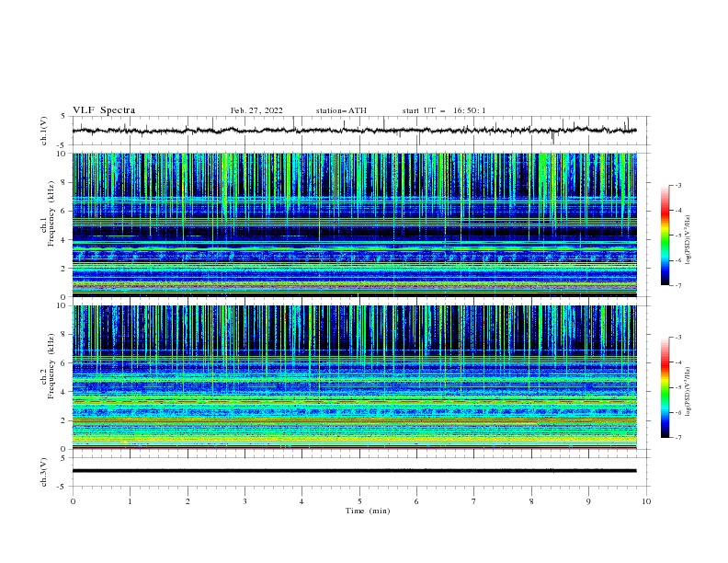Click the "-7" tick on ch.1 color bar
This screenshot has width=728, height=563.
678,285
